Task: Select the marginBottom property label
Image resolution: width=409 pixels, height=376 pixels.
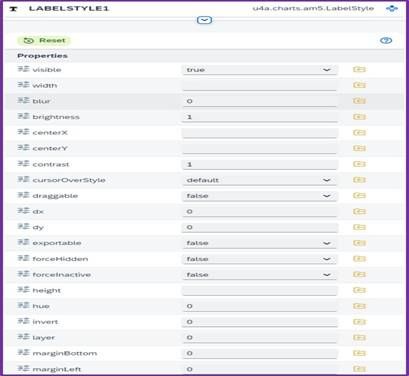Action: (x=65, y=353)
